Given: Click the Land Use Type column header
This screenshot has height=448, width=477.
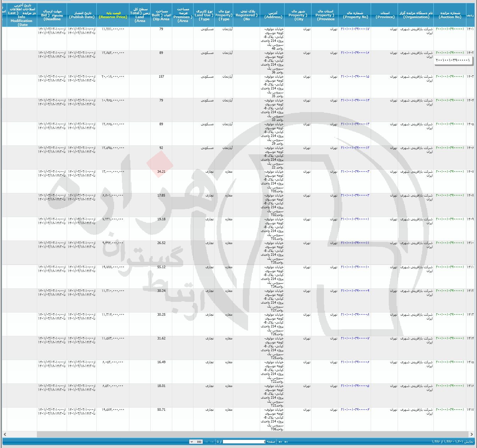Looking at the screenshot, I should [204, 15].
